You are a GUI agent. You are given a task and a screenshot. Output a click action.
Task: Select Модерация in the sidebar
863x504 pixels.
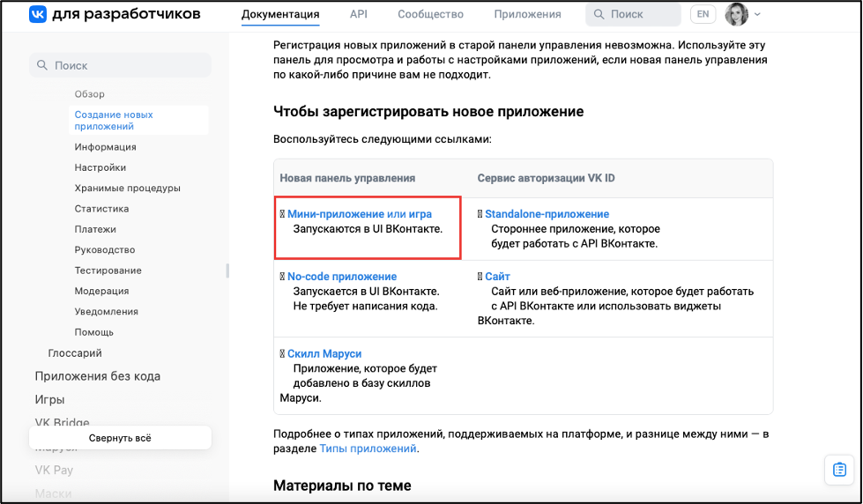point(102,291)
